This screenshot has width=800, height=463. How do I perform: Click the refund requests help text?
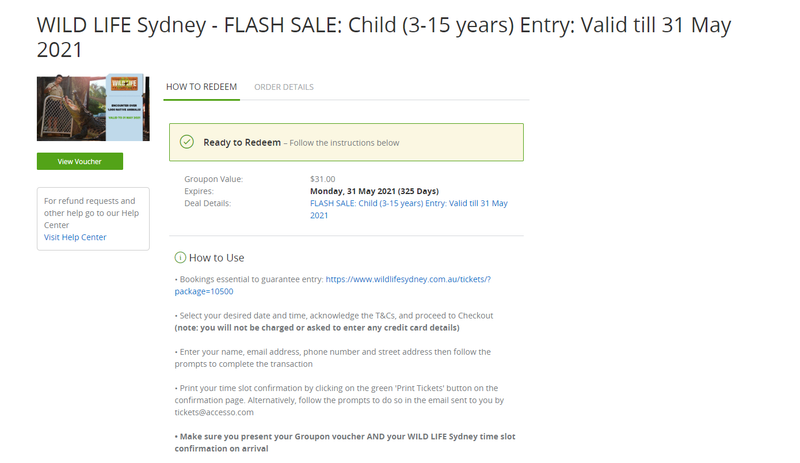tap(91, 213)
